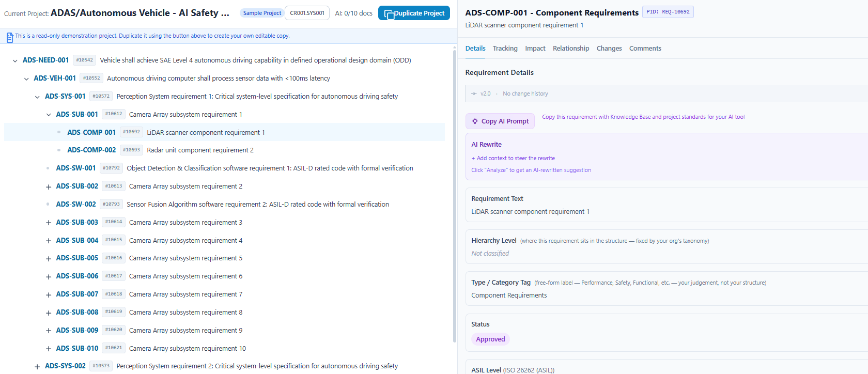Screen dimensions: 868x374
Task: Select ADS-SW-001 Object Detection requirement
Action: click(x=224, y=168)
